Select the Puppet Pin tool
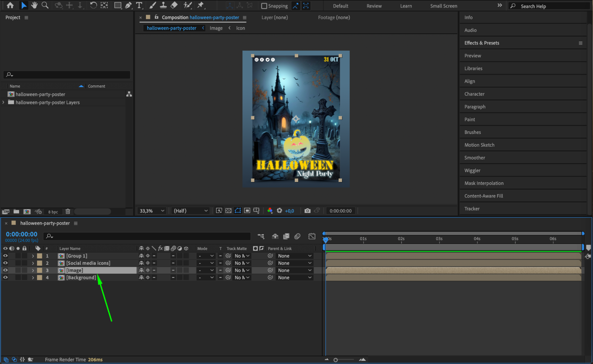This screenshot has height=364, width=593. click(201, 5)
